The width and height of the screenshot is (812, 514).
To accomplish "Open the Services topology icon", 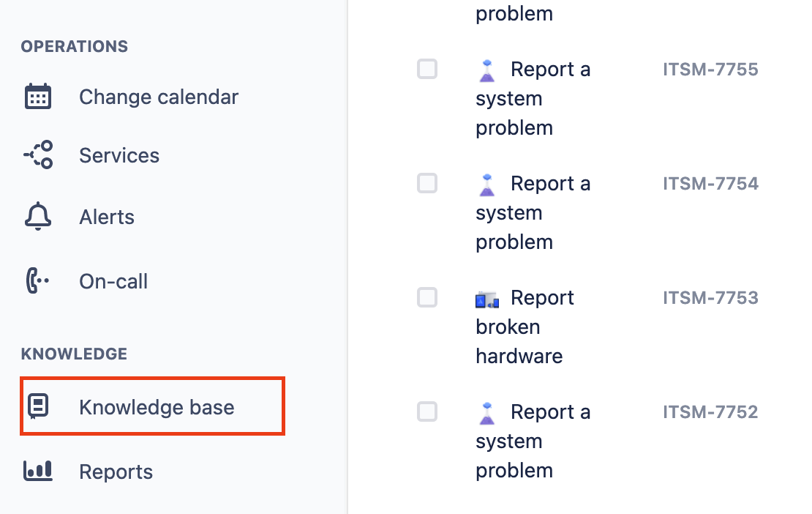I will tap(37, 154).
